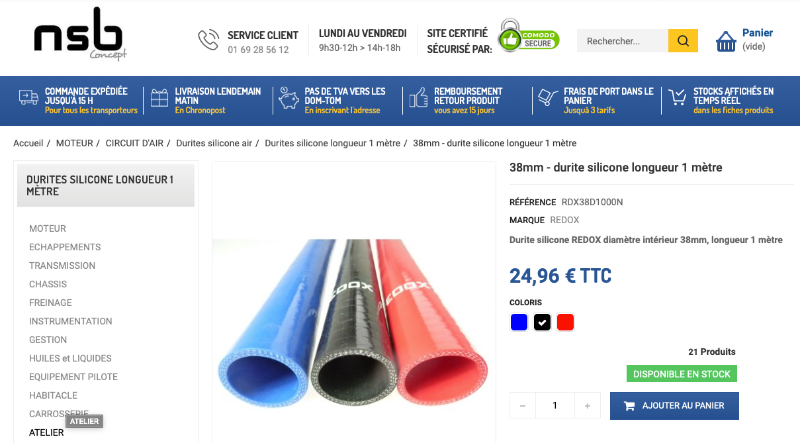
Task: Click the Comodo Secure badge
Action: click(x=529, y=36)
